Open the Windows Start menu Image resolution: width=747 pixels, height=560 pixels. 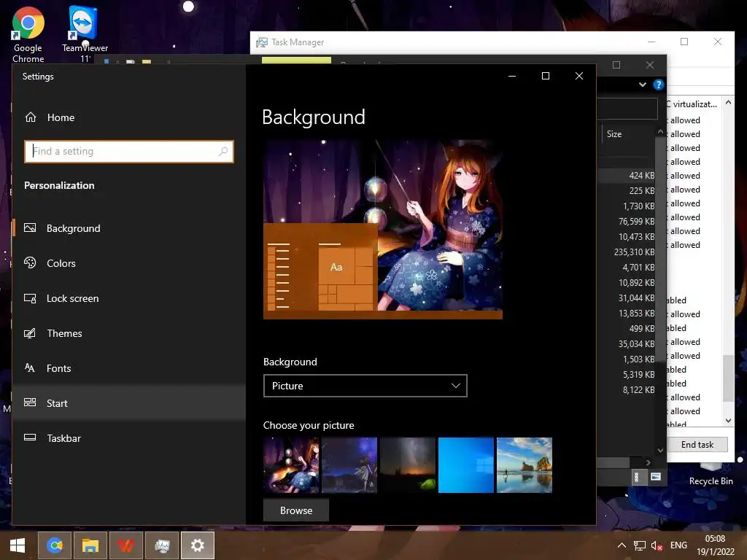pyautogui.click(x=18, y=545)
